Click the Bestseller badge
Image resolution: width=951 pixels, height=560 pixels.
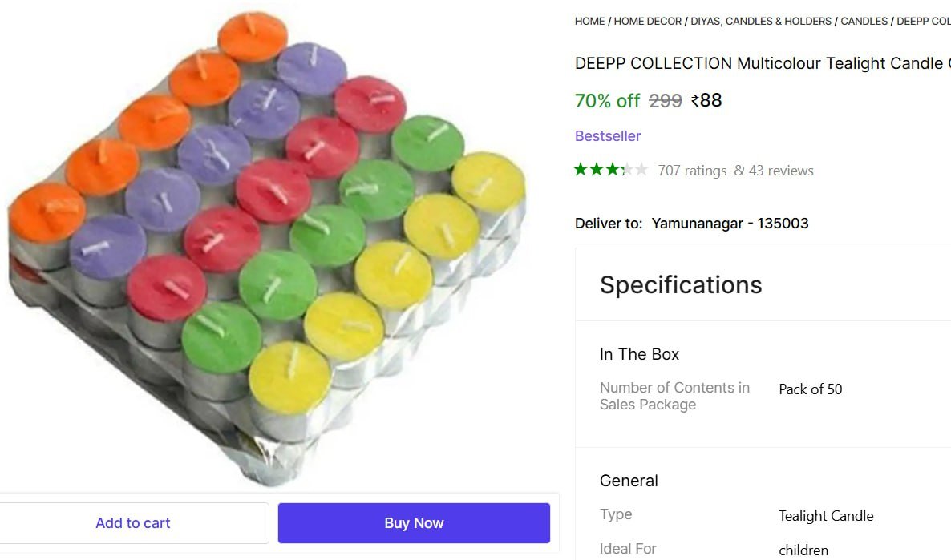[x=608, y=136]
